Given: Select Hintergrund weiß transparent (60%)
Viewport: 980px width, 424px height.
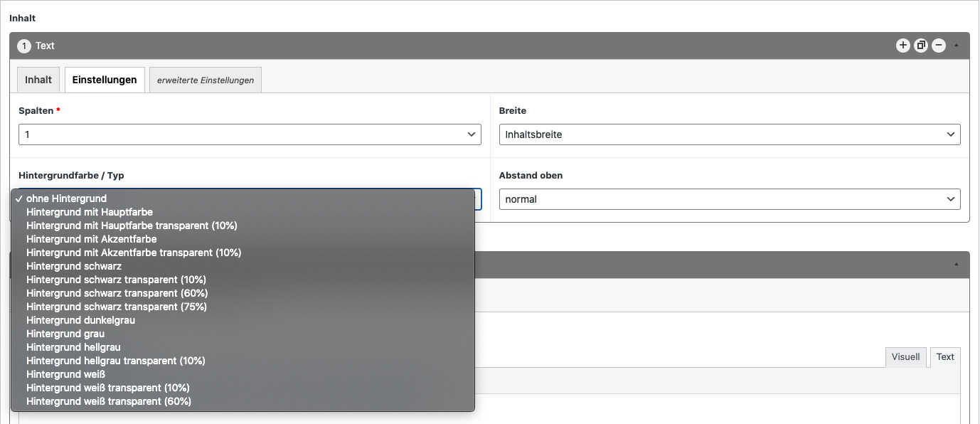Looking at the screenshot, I should pyautogui.click(x=109, y=401).
